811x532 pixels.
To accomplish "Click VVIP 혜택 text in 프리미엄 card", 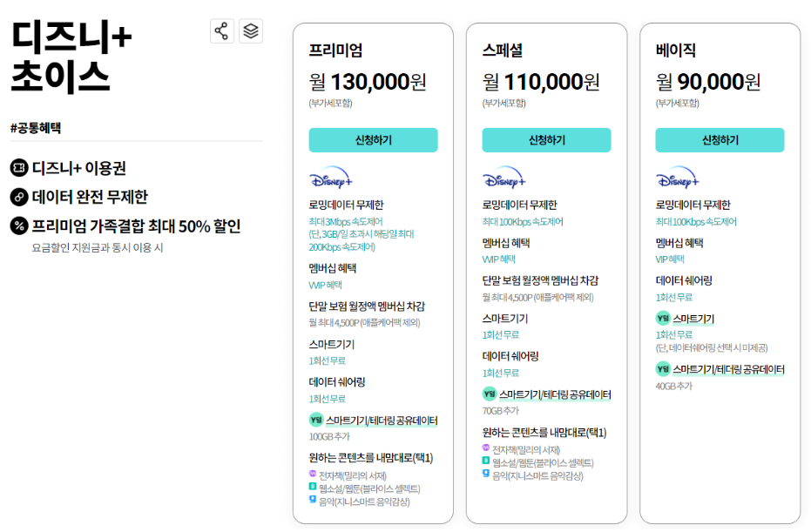I will click(x=325, y=285).
